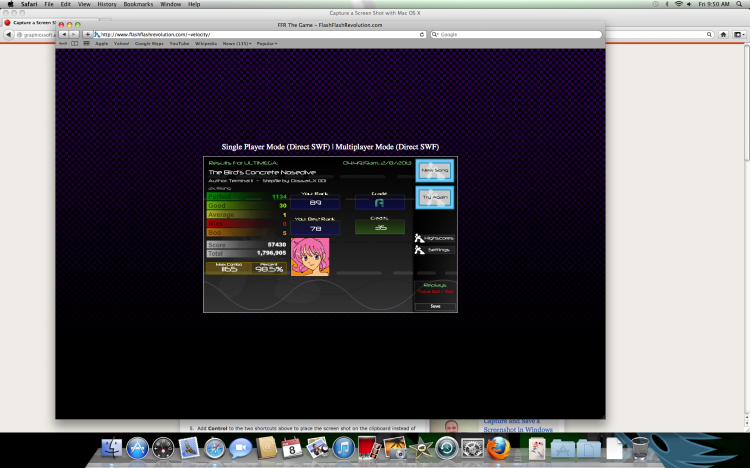Open the Safari menu in menu bar
The height and width of the screenshot is (468, 750).
click(29, 4)
